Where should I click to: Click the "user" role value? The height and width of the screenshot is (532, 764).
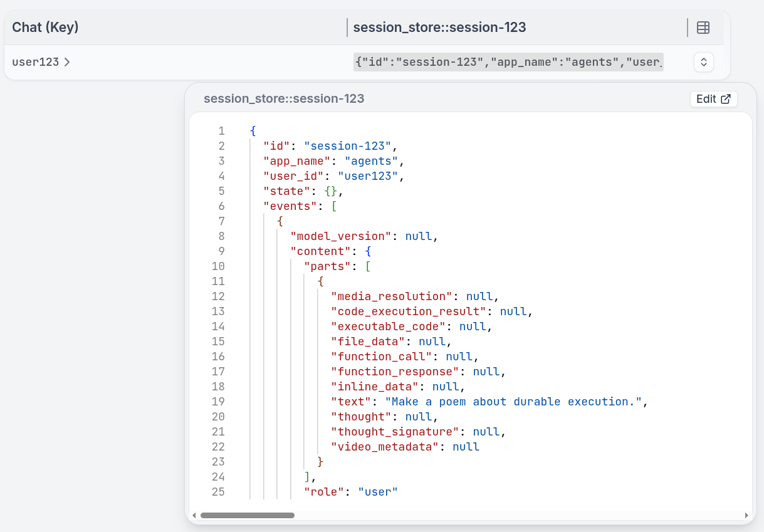coord(378,492)
